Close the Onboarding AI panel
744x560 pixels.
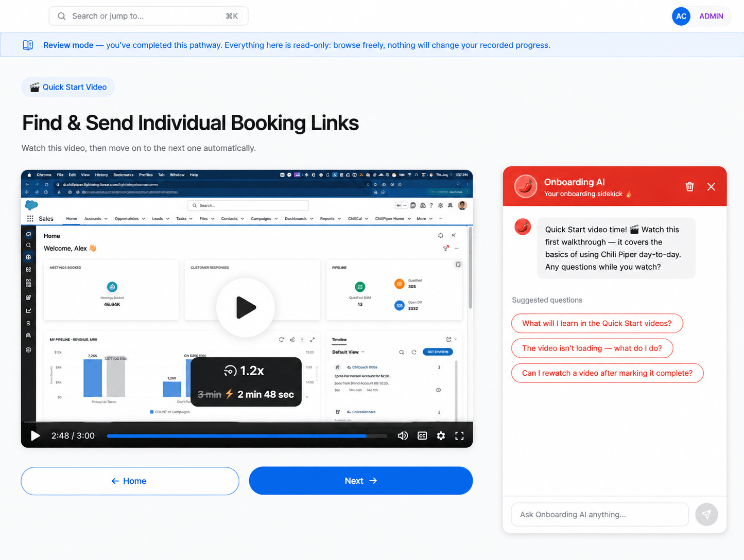pos(711,186)
